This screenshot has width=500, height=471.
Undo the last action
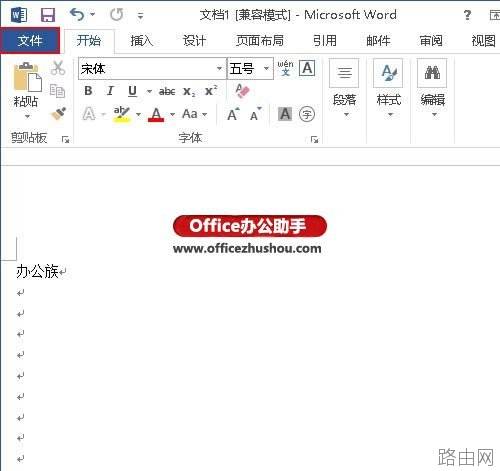pyautogui.click(x=77, y=15)
